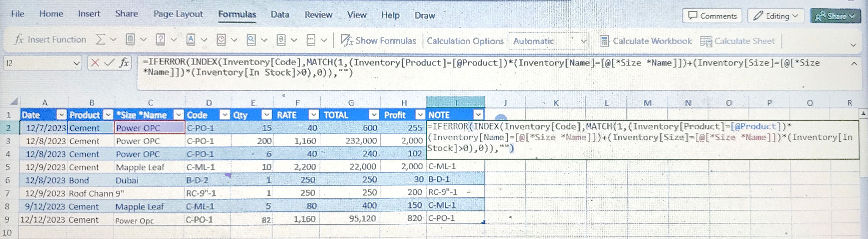Click the Name Box showing I2

click(38, 63)
